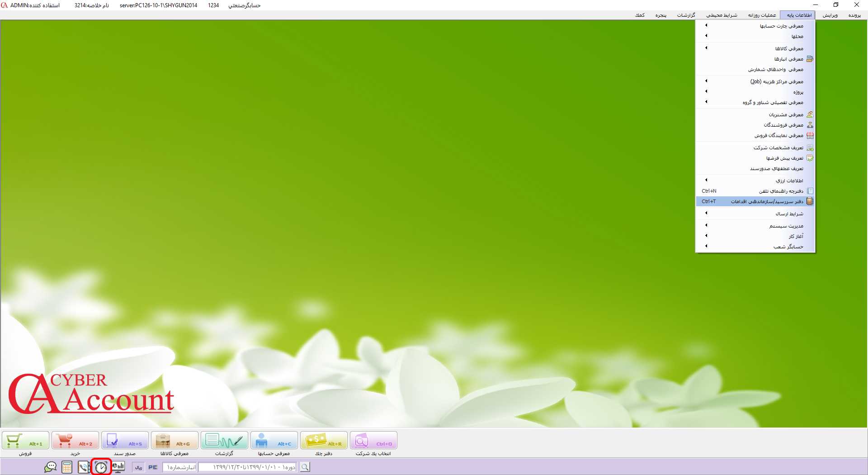The image size is (868, 475).
Task: Open the گزارشات reports shortcut
Action: click(224, 441)
